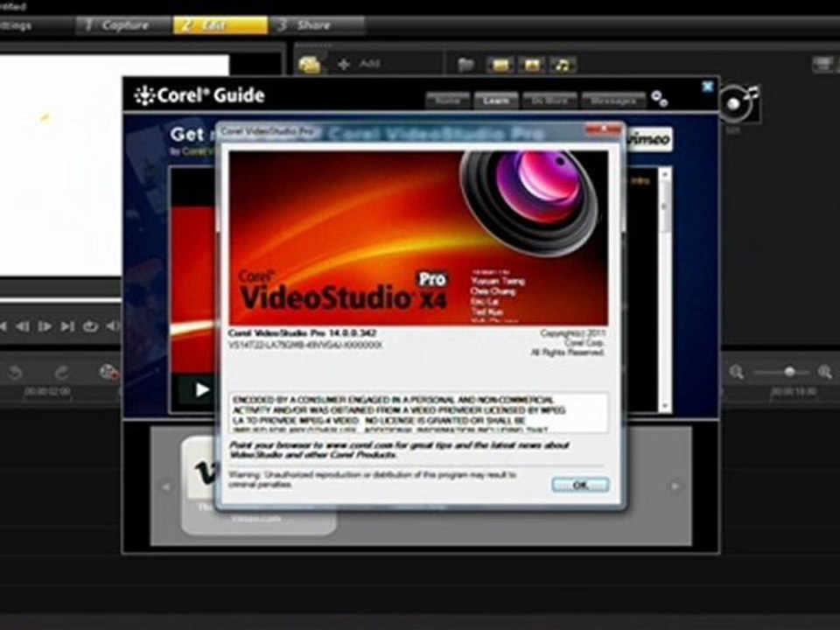Screen dimensions: 840x630
Task: Open the Do More tab in Corel Guide
Action: pyautogui.click(x=549, y=100)
